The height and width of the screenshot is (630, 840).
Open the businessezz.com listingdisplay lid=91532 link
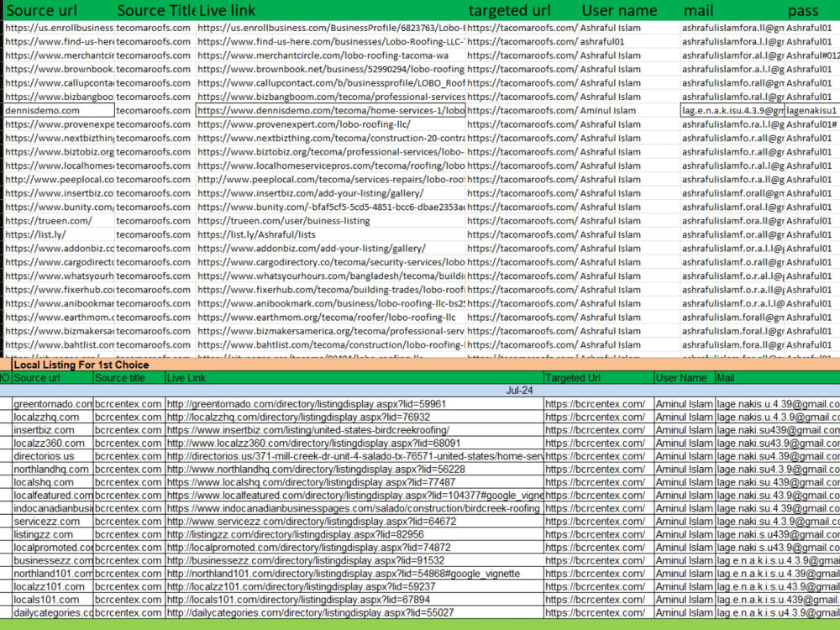306,561
